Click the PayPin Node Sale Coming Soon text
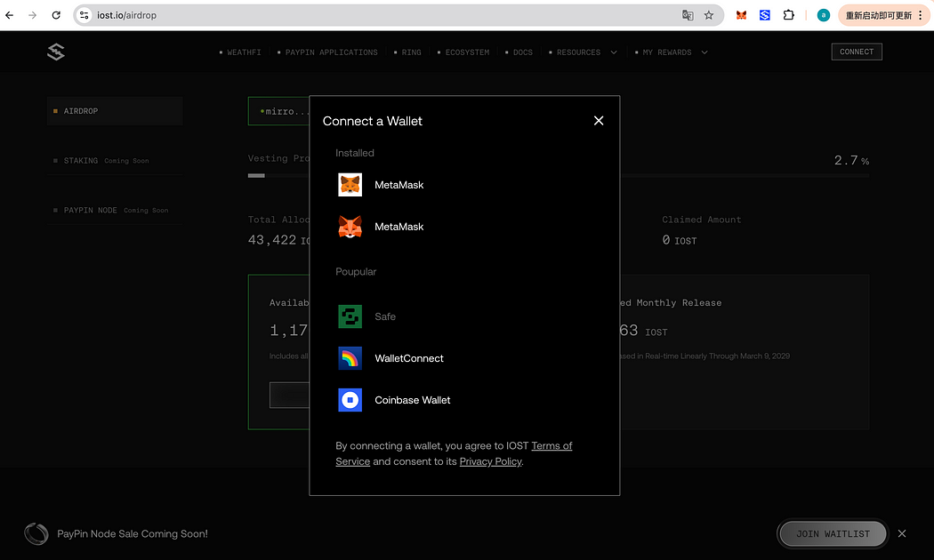 click(133, 534)
